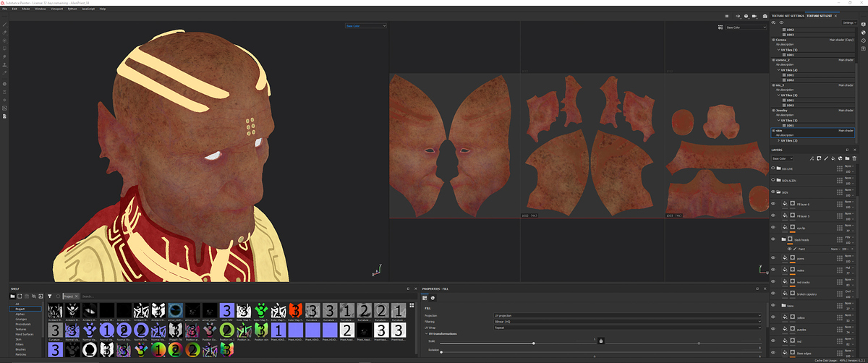Viewport: 868px width, 363px height.
Task: Hide the yellow layer
Action: (x=773, y=317)
